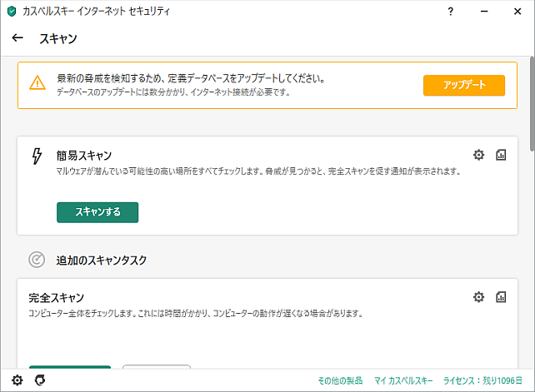Open application settings gear in footer

[x=17, y=380]
